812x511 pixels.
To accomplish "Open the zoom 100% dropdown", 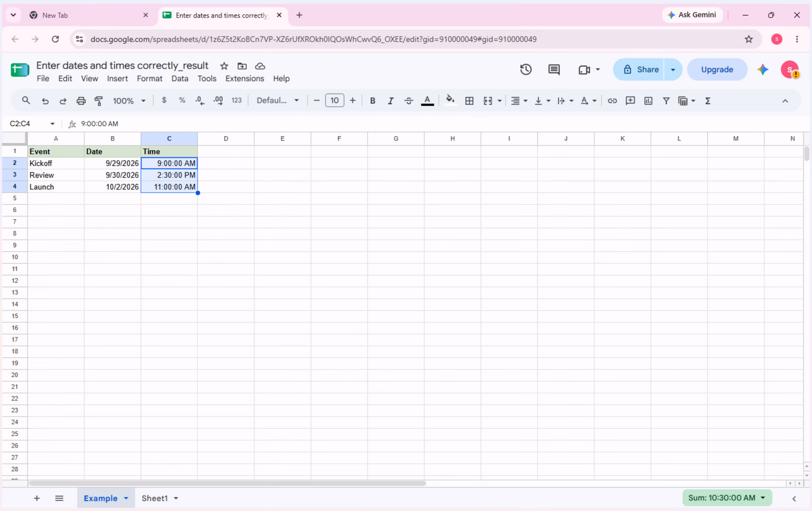I will 129,101.
